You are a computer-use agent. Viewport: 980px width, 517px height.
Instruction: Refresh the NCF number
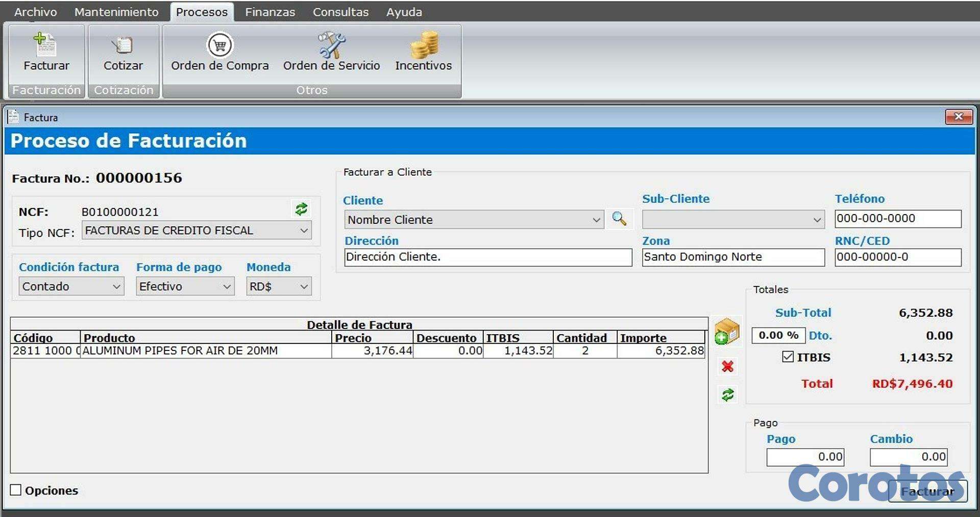301,209
